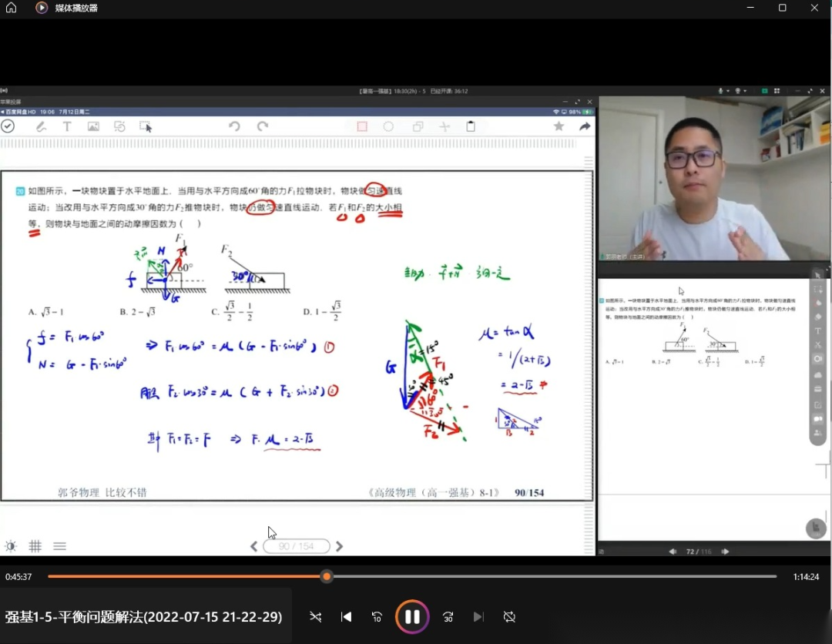Toggle repeat mode in media player
This screenshot has width=832, height=644.
tap(509, 616)
